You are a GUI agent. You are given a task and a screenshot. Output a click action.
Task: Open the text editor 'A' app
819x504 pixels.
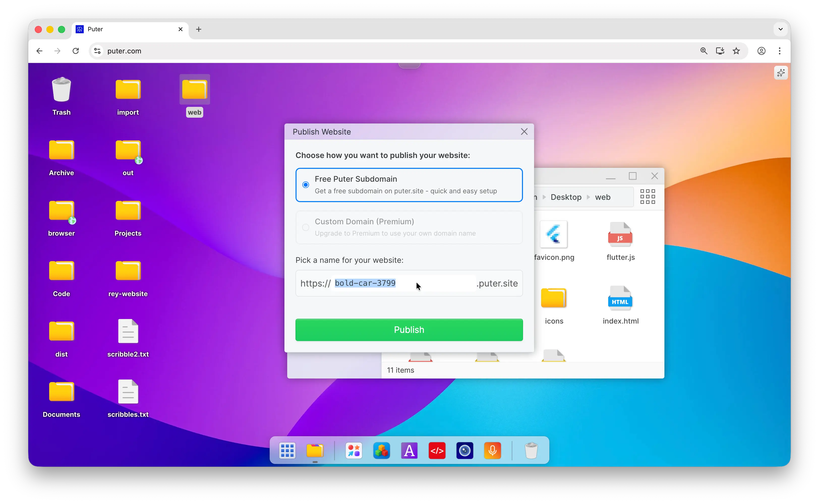409,450
